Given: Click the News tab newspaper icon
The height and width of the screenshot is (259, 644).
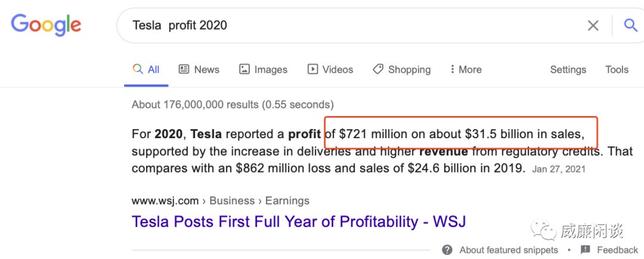Looking at the screenshot, I should coord(184,69).
